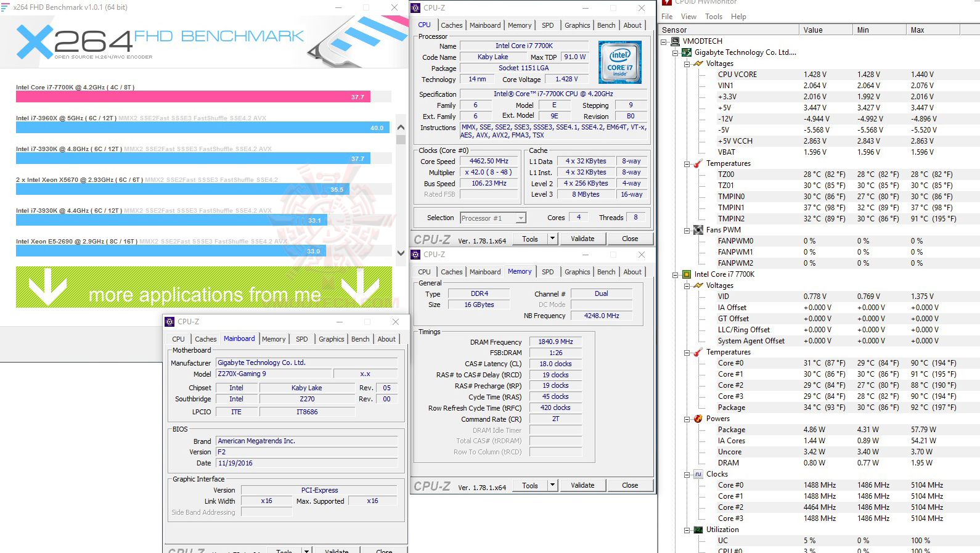Click the CPU Temperatures thermometer icon
The height and width of the screenshot is (553, 980).
click(x=698, y=352)
